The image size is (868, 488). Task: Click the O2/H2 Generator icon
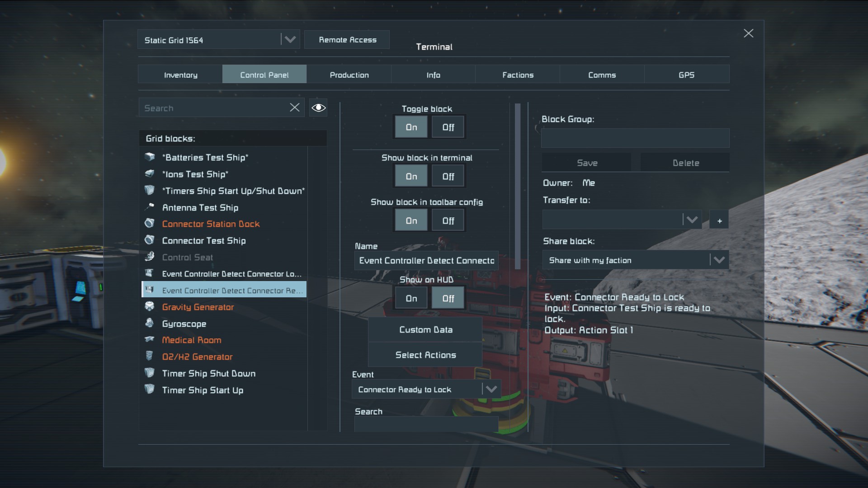(150, 356)
